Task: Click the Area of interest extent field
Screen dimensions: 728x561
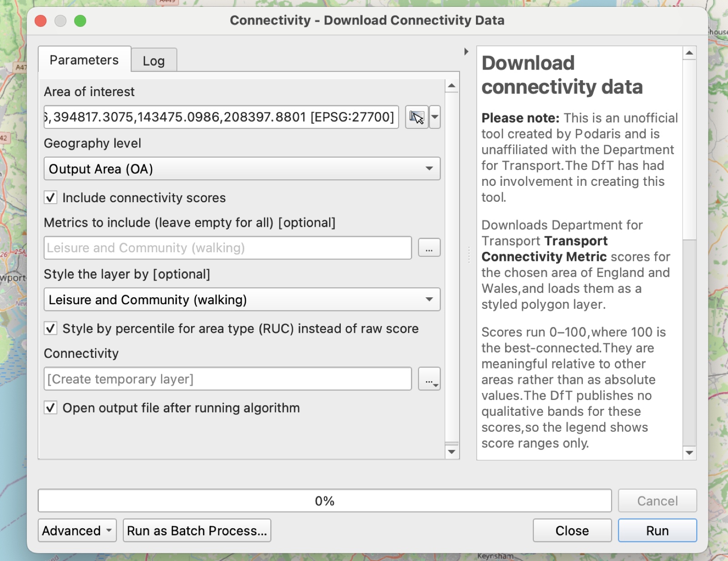Action: 221,117
